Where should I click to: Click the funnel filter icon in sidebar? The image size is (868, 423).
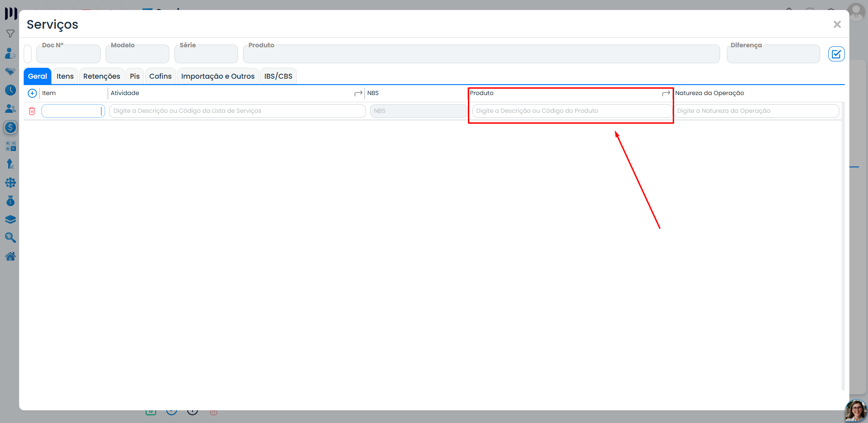pos(10,34)
